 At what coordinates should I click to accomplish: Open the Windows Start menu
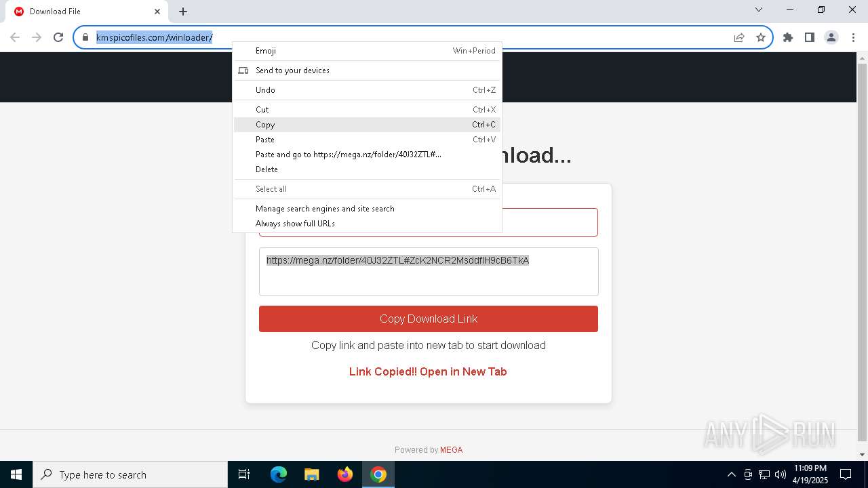tap(16, 474)
